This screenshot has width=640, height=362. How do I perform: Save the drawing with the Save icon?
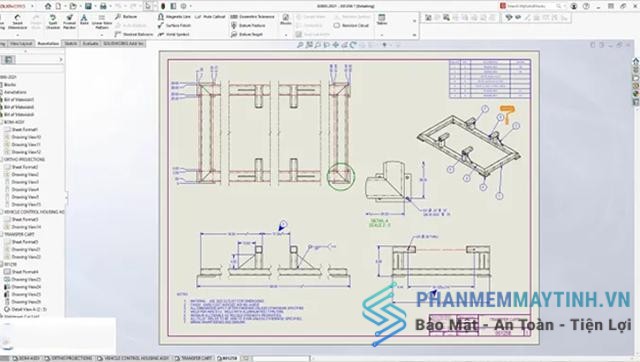coord(88,6)
